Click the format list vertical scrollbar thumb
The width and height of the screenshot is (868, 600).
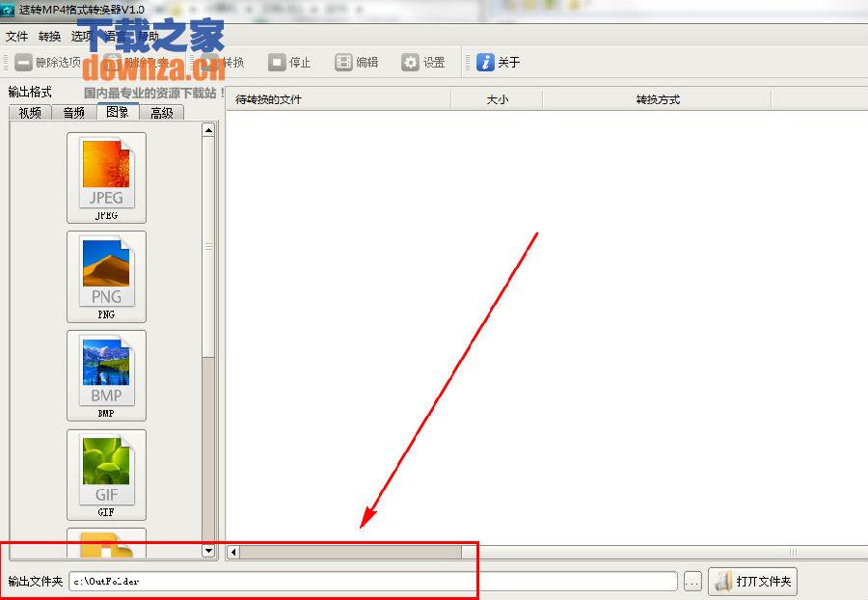[x=208, y=247]
